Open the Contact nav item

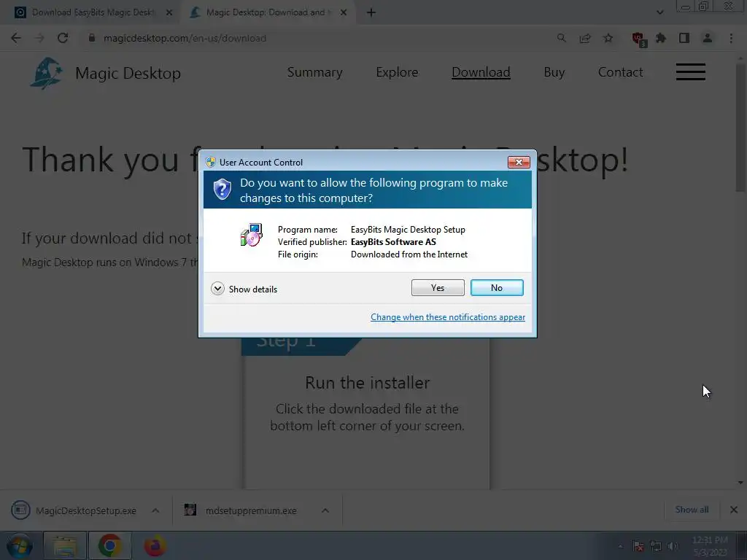tap(620, 72)
